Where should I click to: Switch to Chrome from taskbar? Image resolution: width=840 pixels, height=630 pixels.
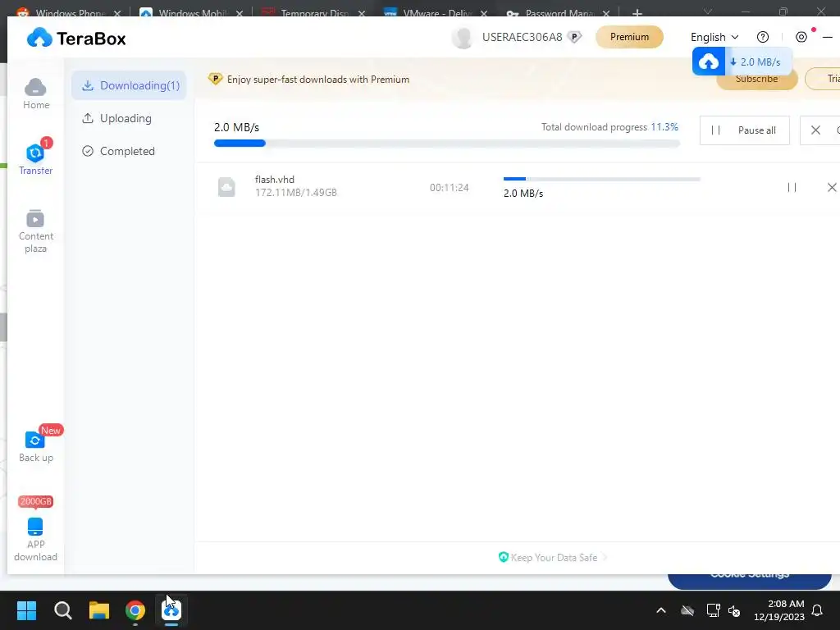[135, 610]
